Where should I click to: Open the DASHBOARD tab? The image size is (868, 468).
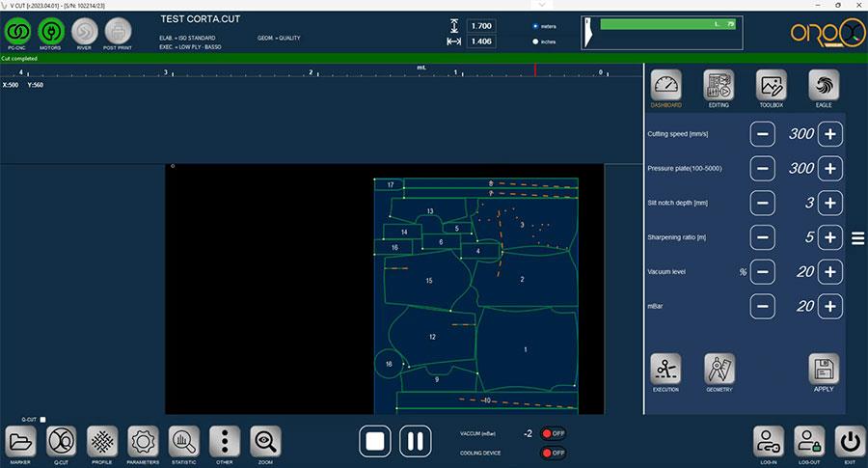point(665,85)
